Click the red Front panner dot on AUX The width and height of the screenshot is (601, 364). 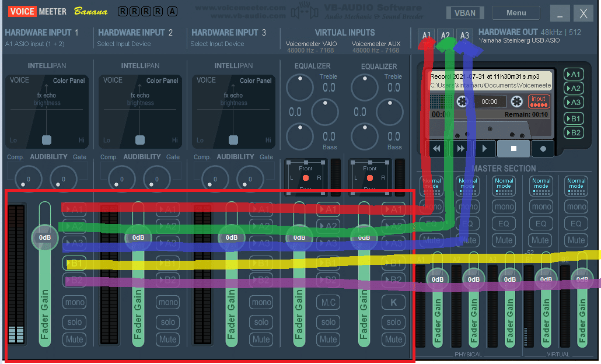pyautogui.click(x=369, y=178)
